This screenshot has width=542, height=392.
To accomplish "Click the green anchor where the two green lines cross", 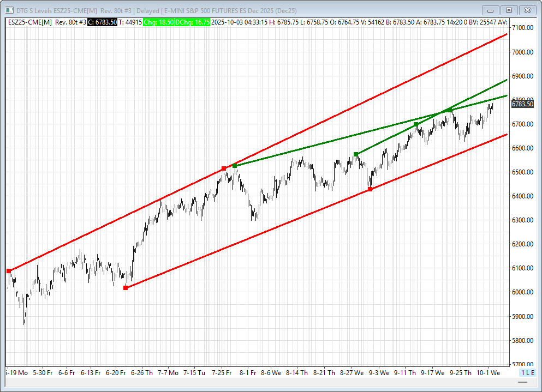I will coord(450,110).
